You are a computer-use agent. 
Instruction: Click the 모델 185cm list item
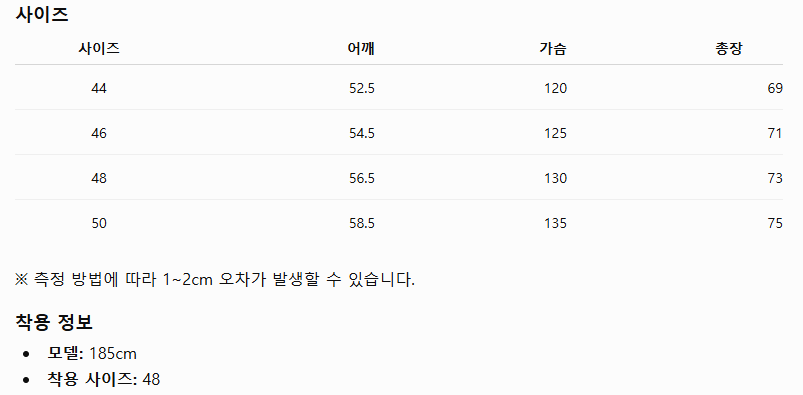92,354
